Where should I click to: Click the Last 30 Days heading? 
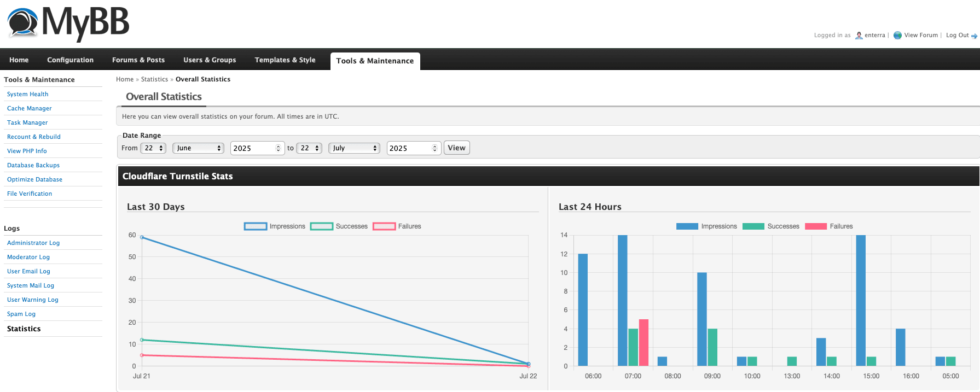(156, 207)
